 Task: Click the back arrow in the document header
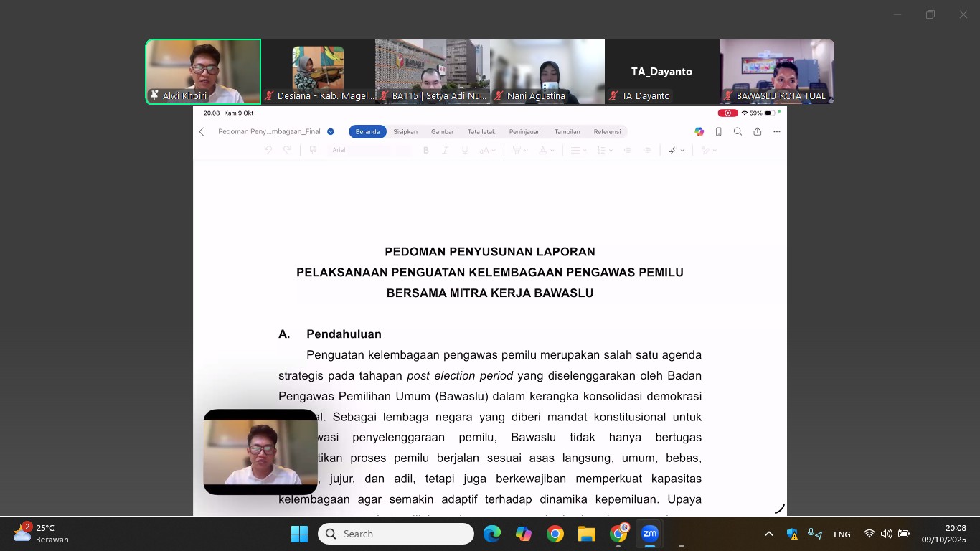coord(202,132)
